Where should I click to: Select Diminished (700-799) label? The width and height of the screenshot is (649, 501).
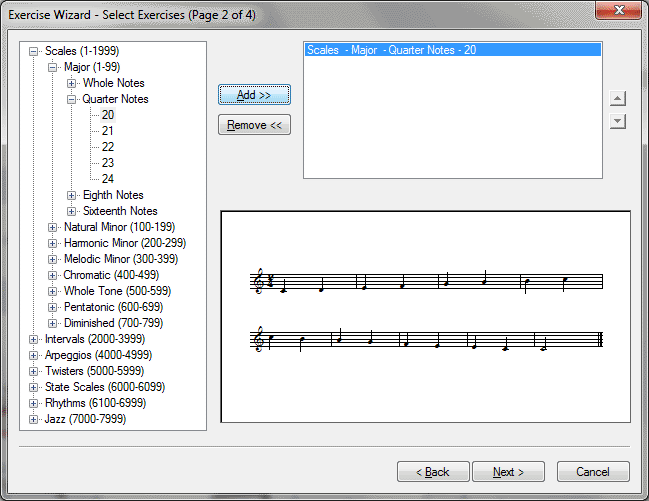pos(113,323)
